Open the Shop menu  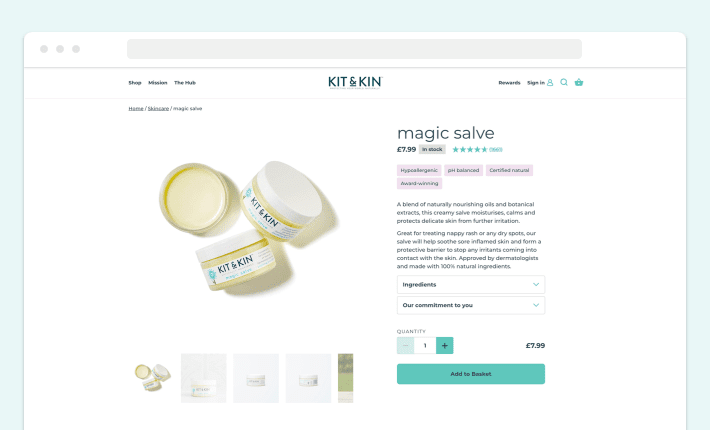[135, 83]
